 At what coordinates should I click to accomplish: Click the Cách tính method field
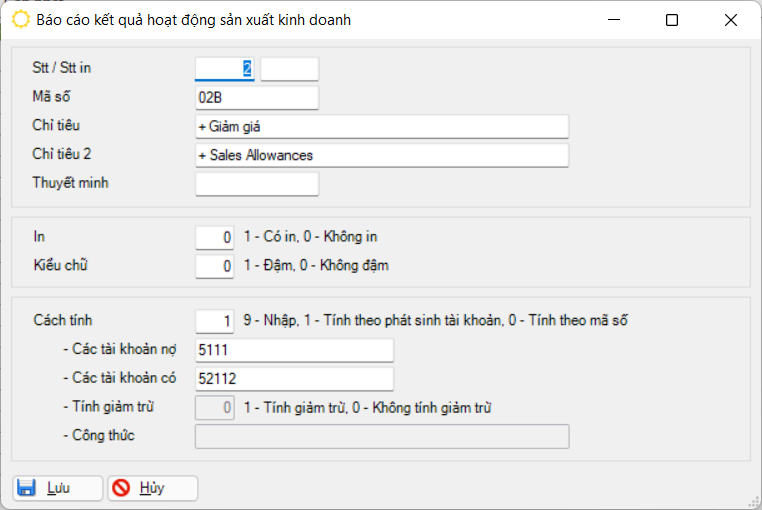[214, 321]
